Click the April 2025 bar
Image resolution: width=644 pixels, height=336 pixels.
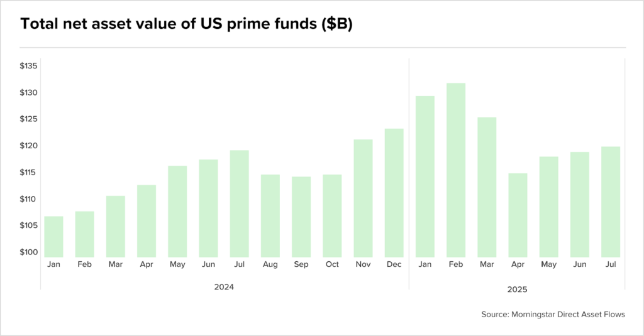click(518, 215)
